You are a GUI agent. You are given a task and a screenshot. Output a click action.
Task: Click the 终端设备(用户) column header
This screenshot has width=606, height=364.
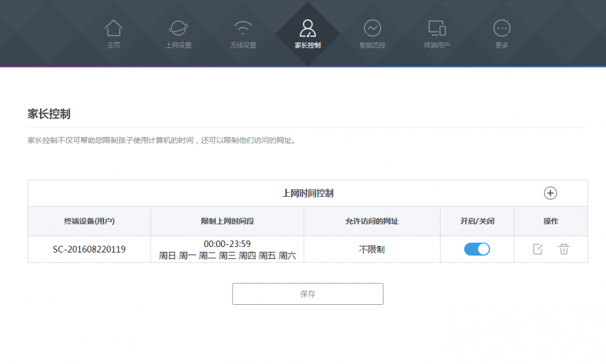(89, 222)
